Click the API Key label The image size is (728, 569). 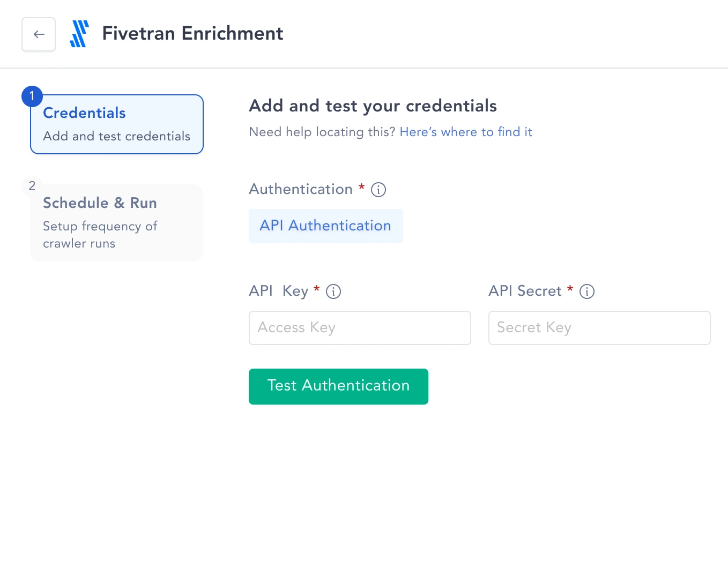coord(279,291)
